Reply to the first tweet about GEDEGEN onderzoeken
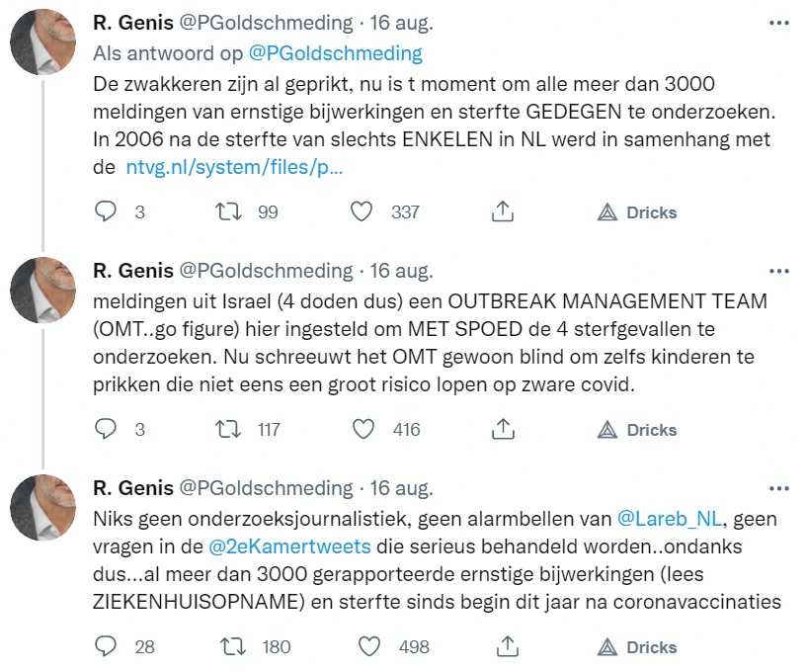Viewport: 807px width, 672px height. (x=106, y=211)
